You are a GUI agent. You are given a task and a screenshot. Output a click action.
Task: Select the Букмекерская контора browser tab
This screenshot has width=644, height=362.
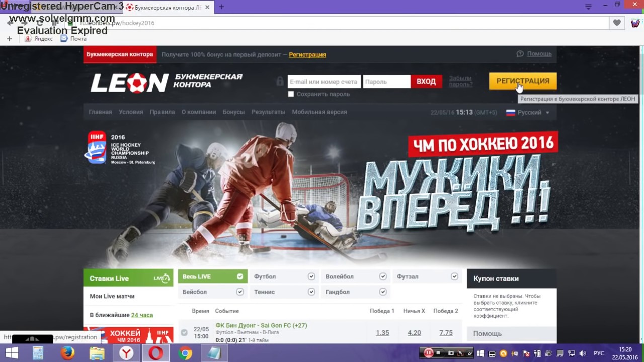point(168,7)
